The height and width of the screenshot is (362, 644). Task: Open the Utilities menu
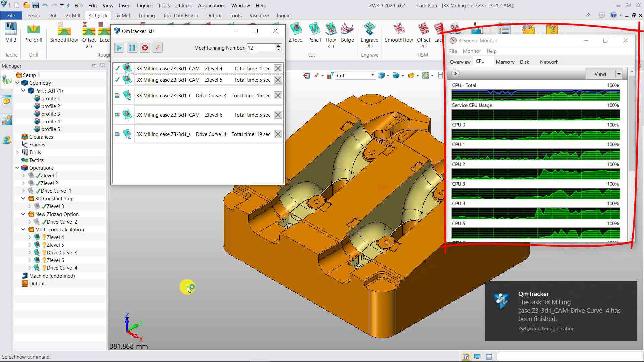pyautogui.click(x=183, y=6)
